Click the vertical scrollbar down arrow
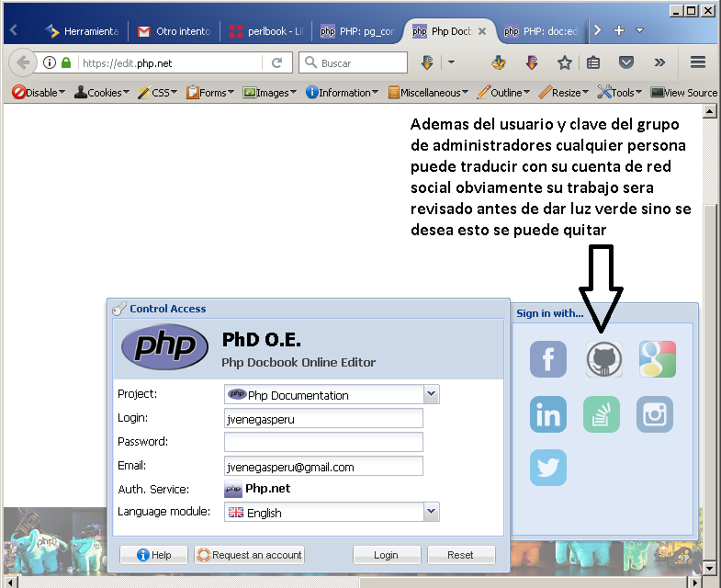The width and height of the screenshot is (721, 588). [709, 569]
